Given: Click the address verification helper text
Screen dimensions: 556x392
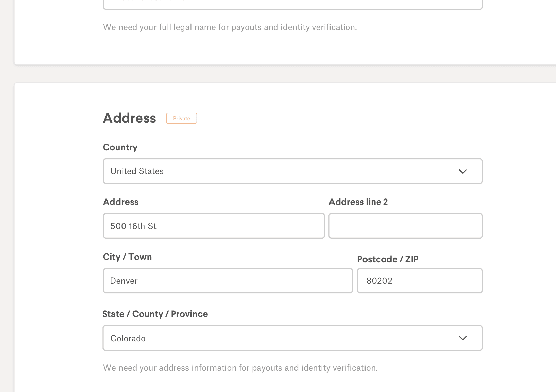Looking at the screenshot, I should pos(240,368).
